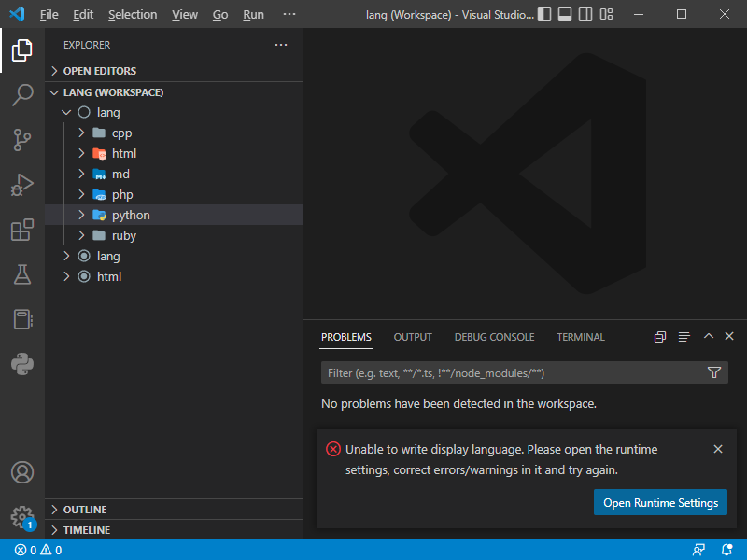Open errors and warnings status bar item
747x560 pixels.
click(38, 550)
